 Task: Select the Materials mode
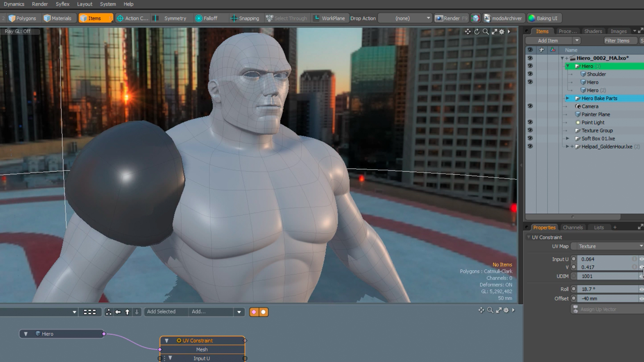coord(59,18)
